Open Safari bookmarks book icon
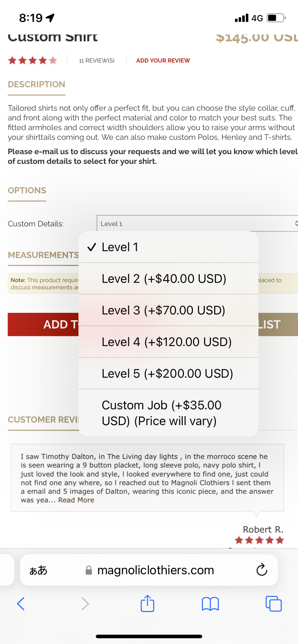The height and width of the screenshot is (644, 298). (x=211, y=604)
